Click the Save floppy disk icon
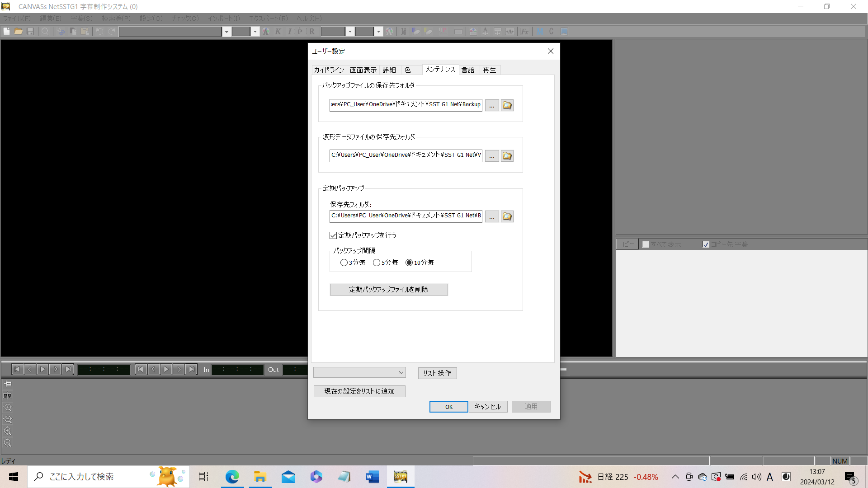Screen dimensions: 868x488 tap(30, 31)
